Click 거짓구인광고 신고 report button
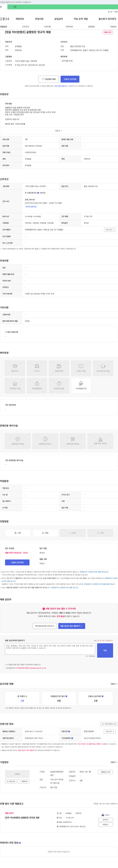 pos(109,724)
